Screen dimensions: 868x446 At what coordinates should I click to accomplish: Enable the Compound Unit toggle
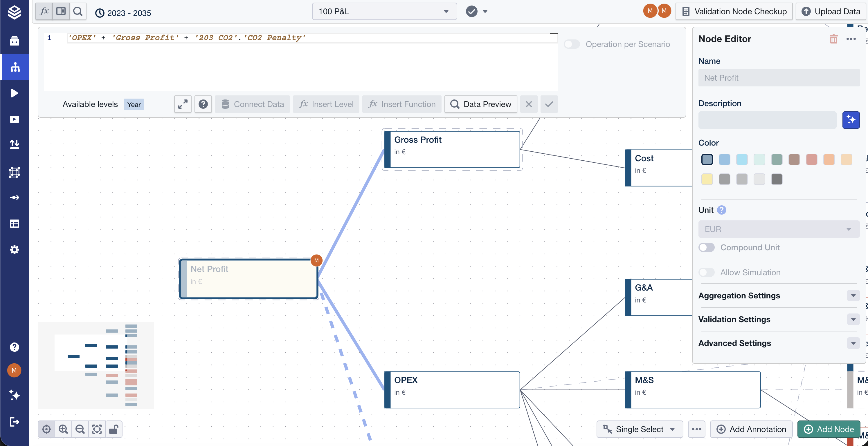click(706, 247)
